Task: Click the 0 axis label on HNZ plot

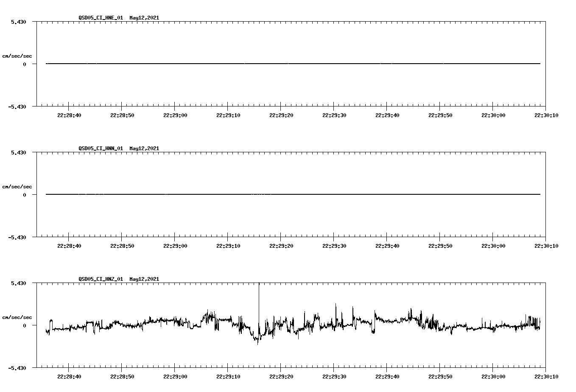Action: 25,325
